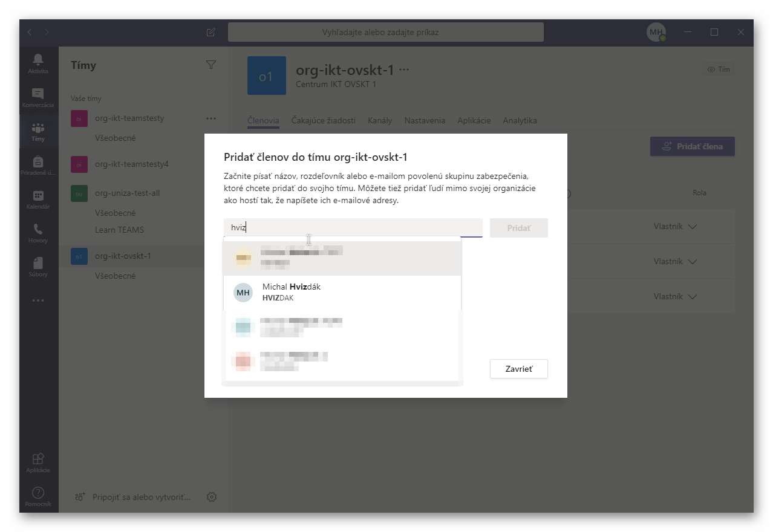Select team org-ikt-teamstesty
Screen dimensions: 773x532
click(x=129, y=118)
